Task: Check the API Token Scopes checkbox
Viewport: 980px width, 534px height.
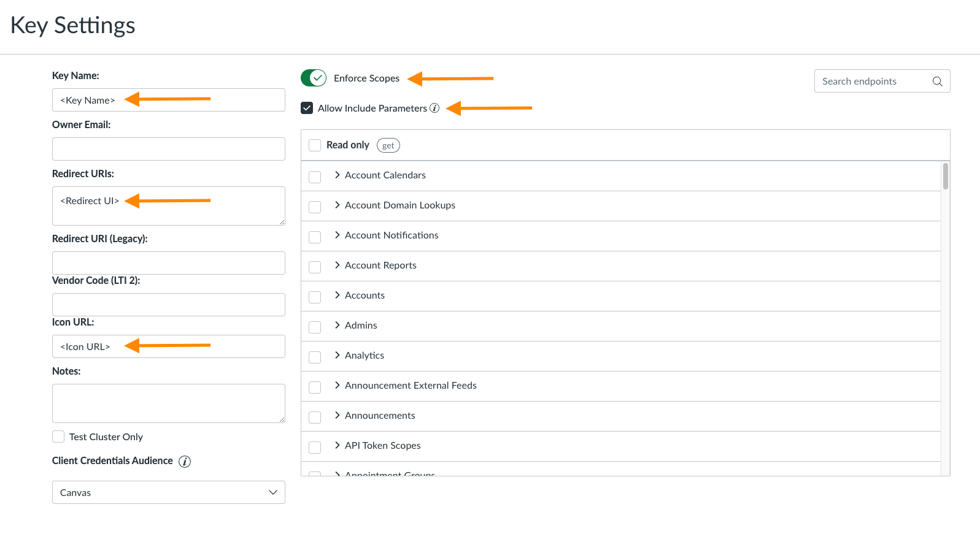Action: (315, 448)
